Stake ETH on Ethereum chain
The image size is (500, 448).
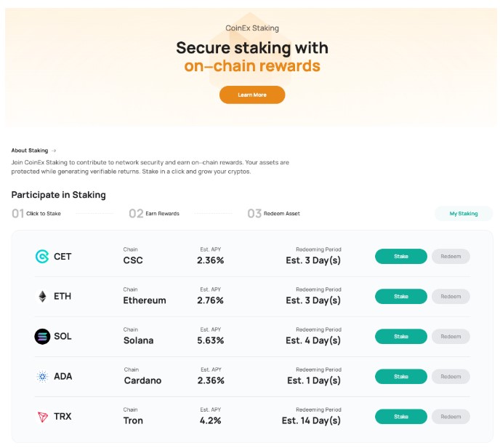(x=401, y=297)
